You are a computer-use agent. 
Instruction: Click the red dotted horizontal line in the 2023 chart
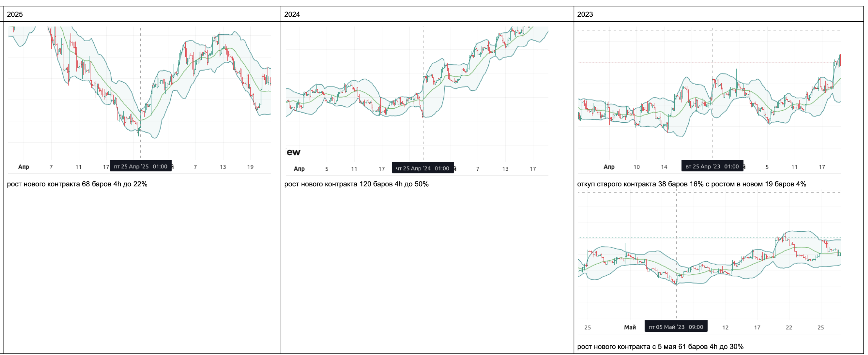(x=640, y=62)
